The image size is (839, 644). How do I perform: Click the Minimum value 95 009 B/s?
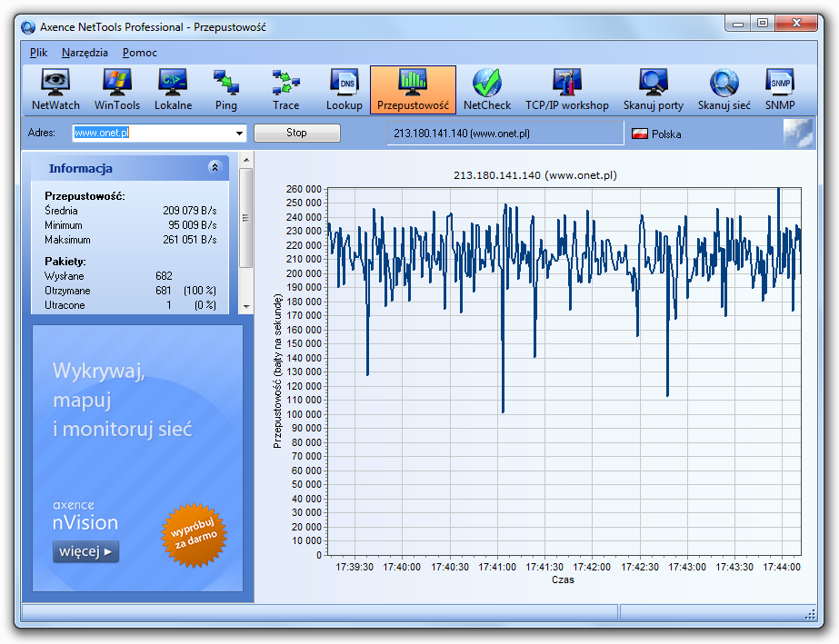pos(192,225)
